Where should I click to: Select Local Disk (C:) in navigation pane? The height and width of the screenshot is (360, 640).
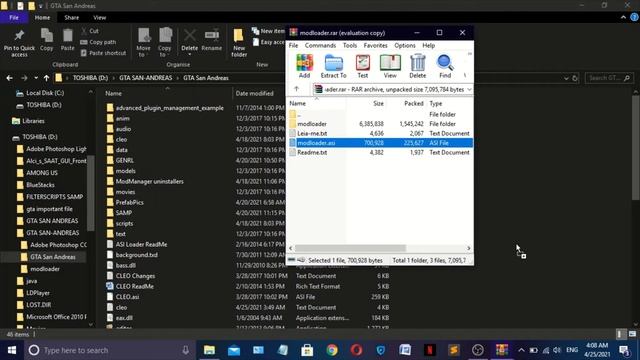pyautogui.click(x=45, y=93)
